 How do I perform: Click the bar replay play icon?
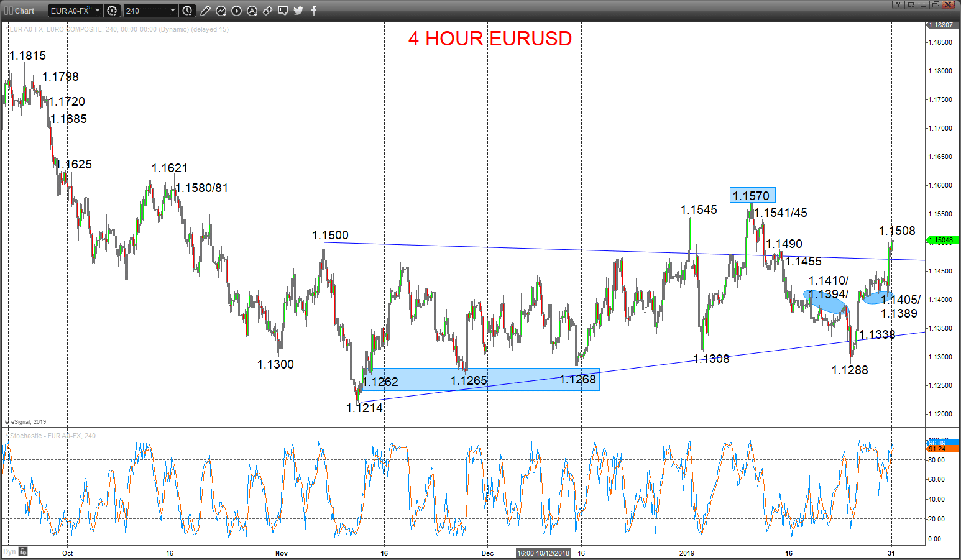click(x=236, y=11)
